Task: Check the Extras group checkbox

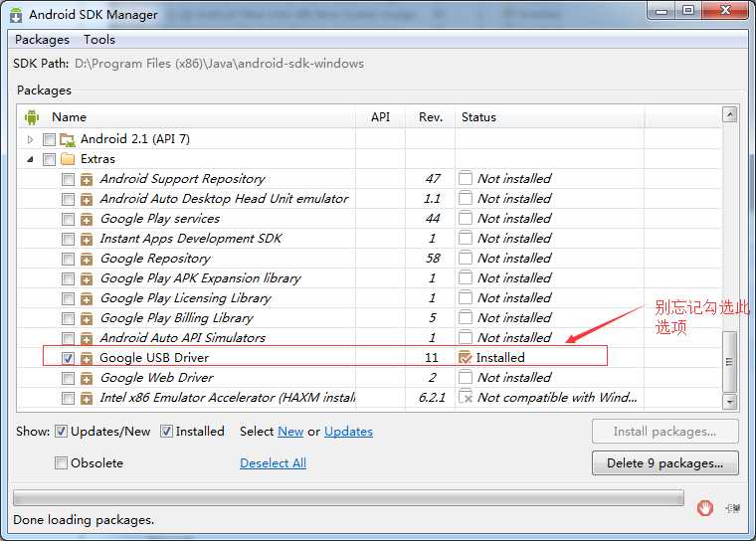Action: coord(49,159)
